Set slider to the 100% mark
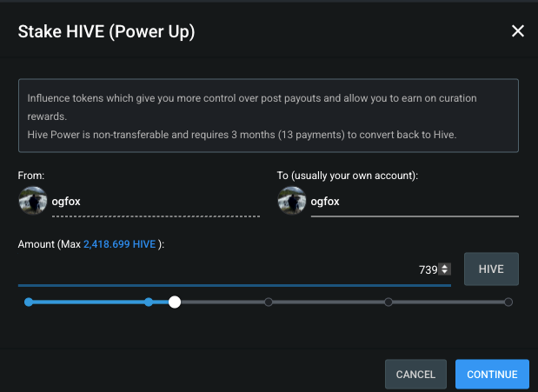The height and width of the screenshot is (392, 538). pos(508,302)
